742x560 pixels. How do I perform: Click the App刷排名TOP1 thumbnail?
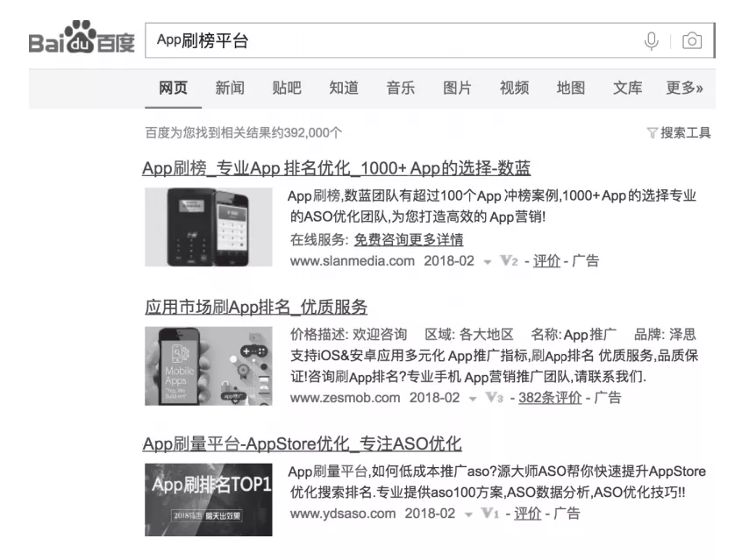click(x=208, y=500)
